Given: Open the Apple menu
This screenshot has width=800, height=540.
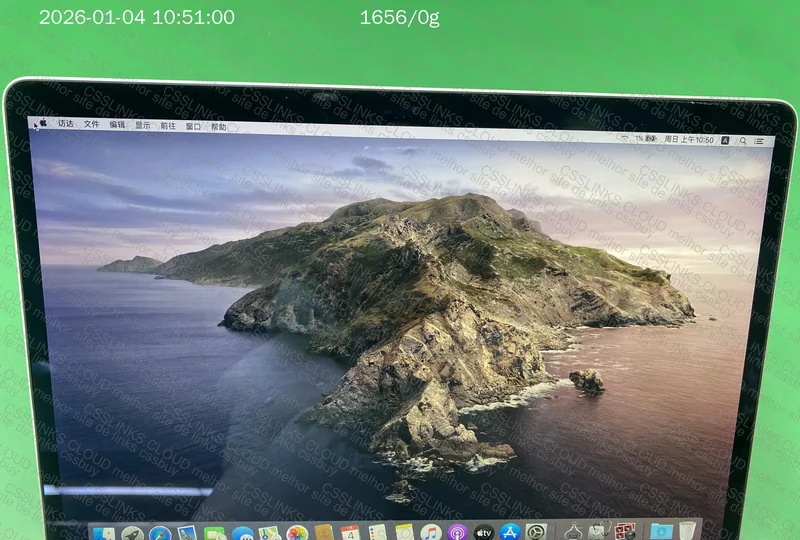Looking at the screenshot, I should 43,122.
